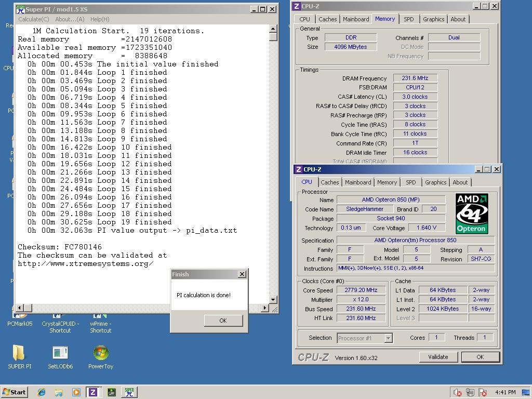This screenshot has height=399, width=532.
Task: Switch to Caches tab in front CPU-Z
Action: 330,182
